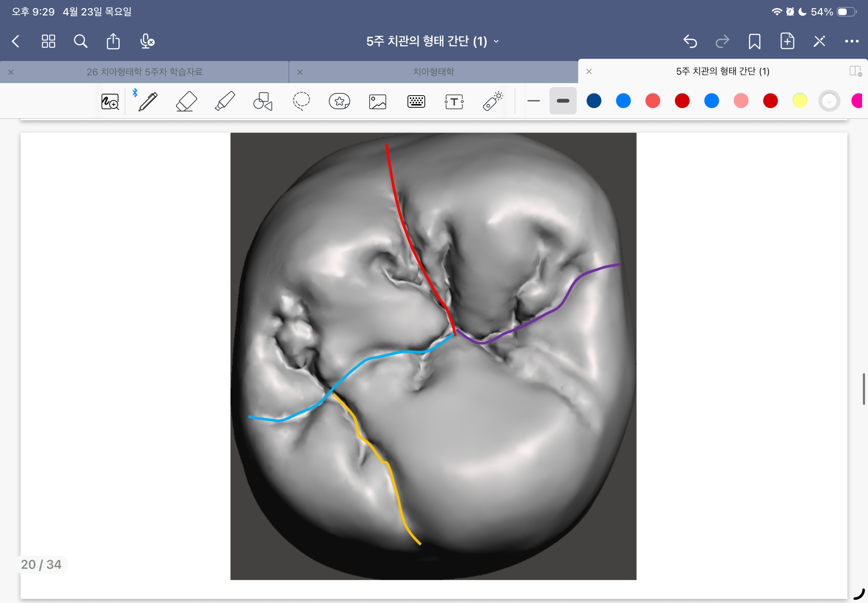
Task: Open the custom color picker circle
Action: pos(829,101)
